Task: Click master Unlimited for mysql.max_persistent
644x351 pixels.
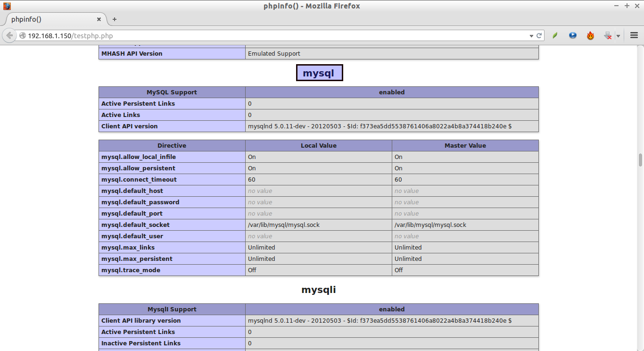Action: tap(408, 259)
